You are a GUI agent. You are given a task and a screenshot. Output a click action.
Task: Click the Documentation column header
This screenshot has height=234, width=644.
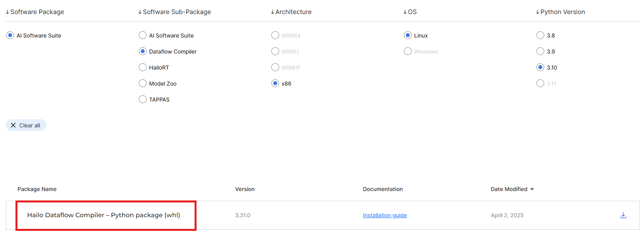pos(383,189)
